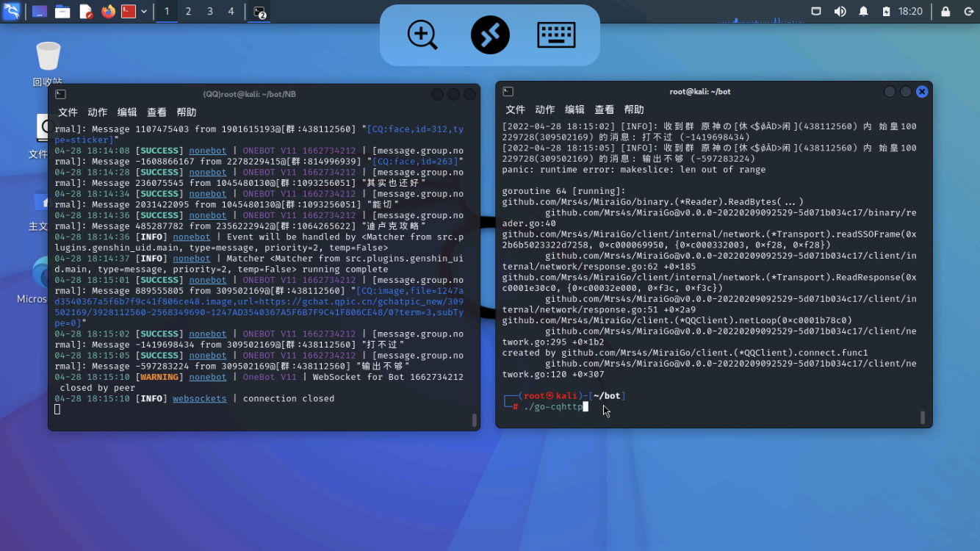Open 文件 menu in NB terminal

(x=68, y=112)
